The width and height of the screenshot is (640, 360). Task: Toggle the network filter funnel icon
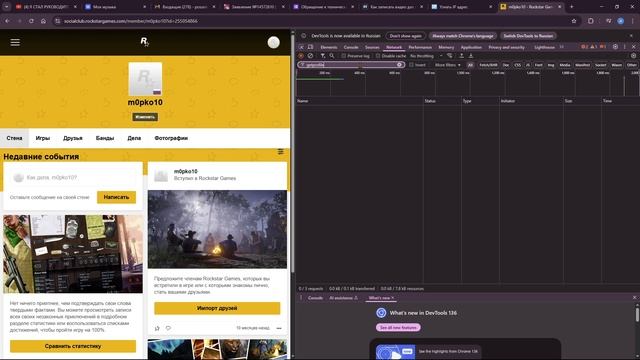[322, 56]
